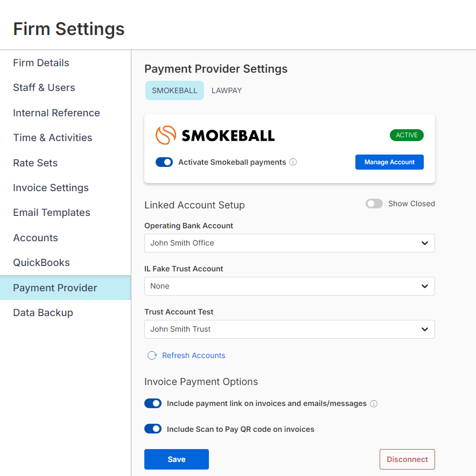Viewport: 476px width, 476px height.
Task: Expand the IL Fake Trust Account dropdown
Action: click(289, 286)
